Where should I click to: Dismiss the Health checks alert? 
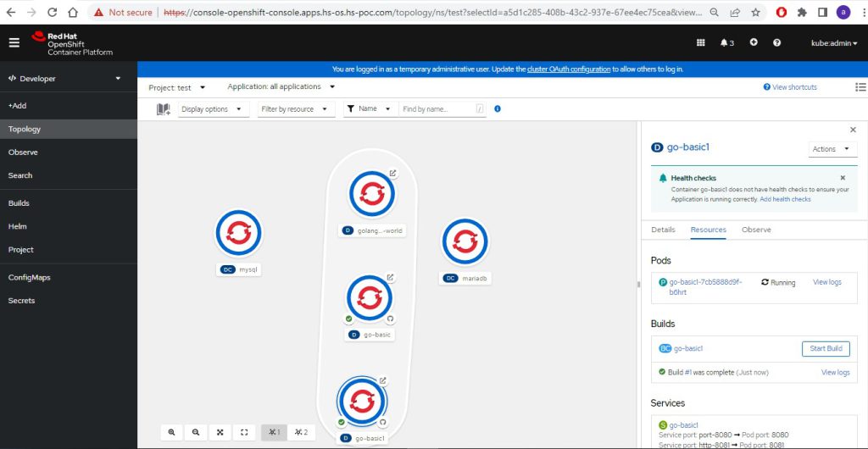(843, 178)
